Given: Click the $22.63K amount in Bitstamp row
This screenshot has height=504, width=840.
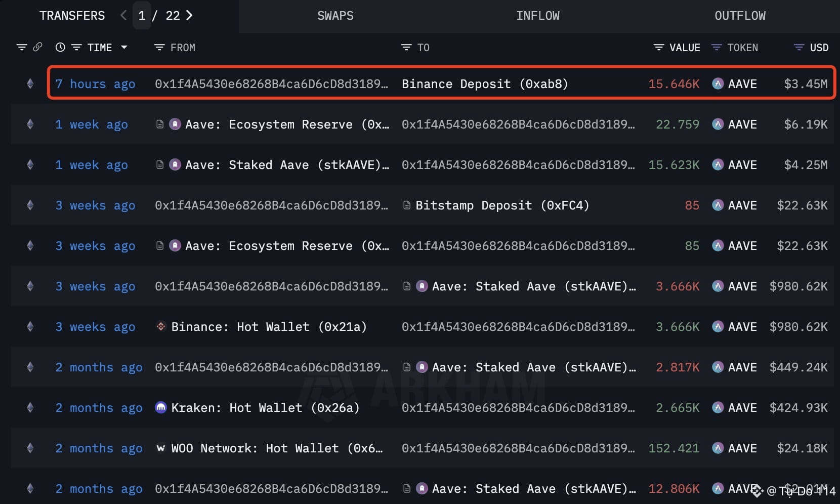Looking at the screenshot, I should [802, 205].
